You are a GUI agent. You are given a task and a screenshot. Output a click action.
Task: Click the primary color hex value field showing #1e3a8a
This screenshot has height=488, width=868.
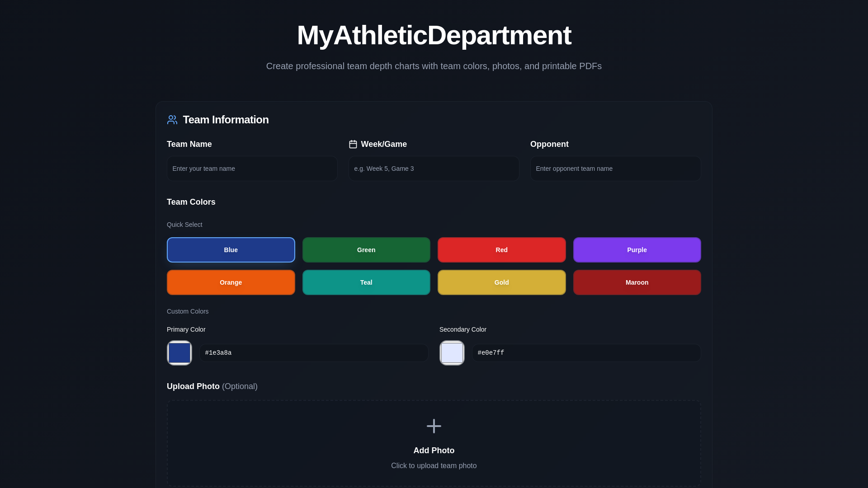(313, 352)
